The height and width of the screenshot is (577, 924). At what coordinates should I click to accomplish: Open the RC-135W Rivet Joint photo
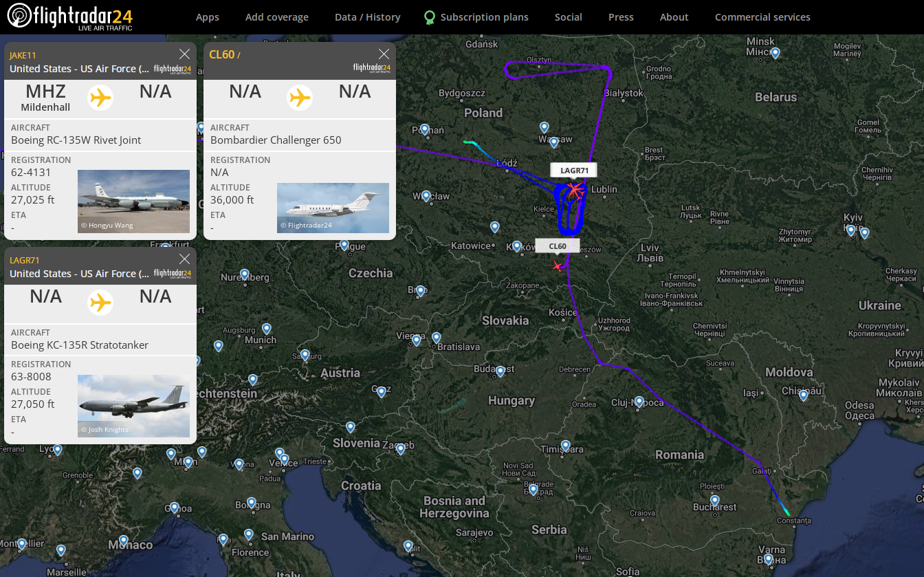click(x=133, y=202)
